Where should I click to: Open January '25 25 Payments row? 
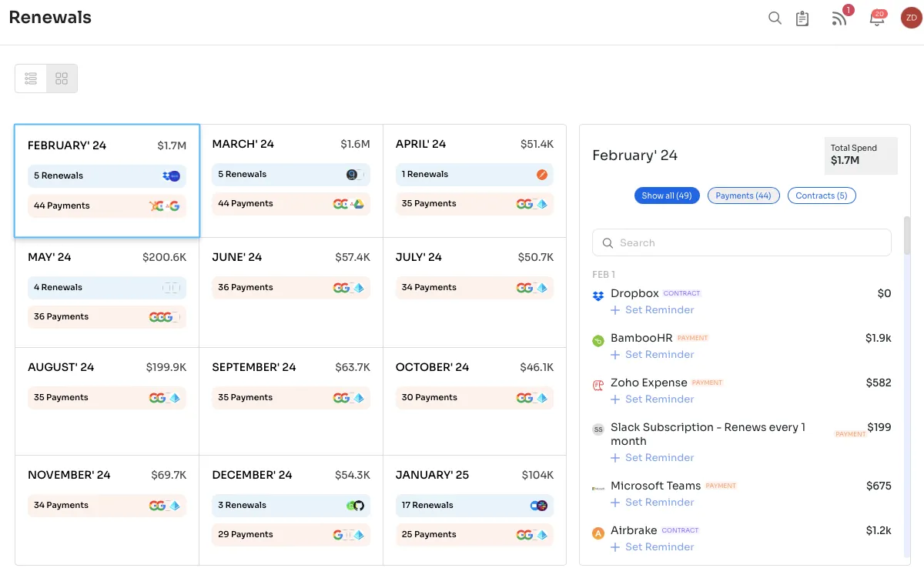474,534
